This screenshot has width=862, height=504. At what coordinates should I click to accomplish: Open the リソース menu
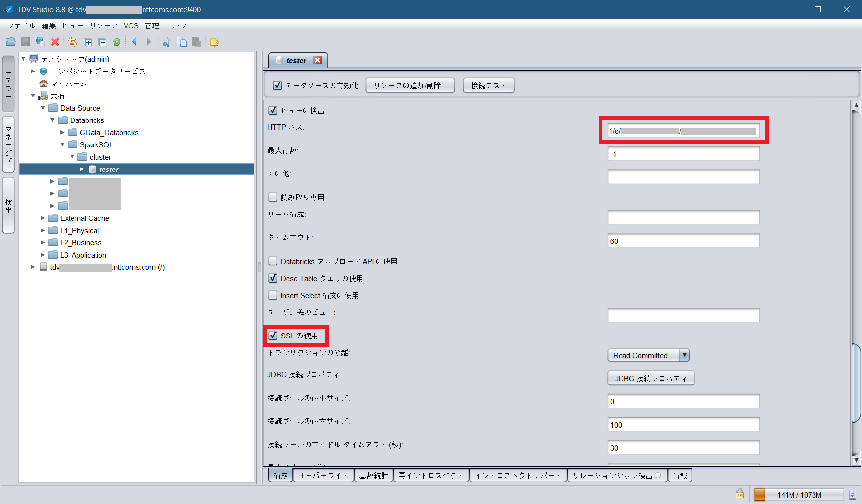pos(103,25)
